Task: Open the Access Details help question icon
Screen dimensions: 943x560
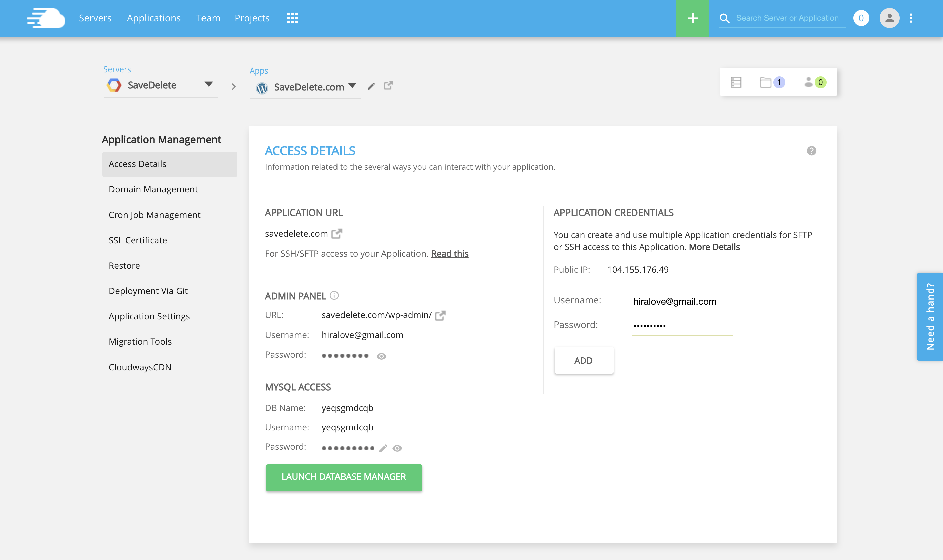Action: (x=811, y=151)
